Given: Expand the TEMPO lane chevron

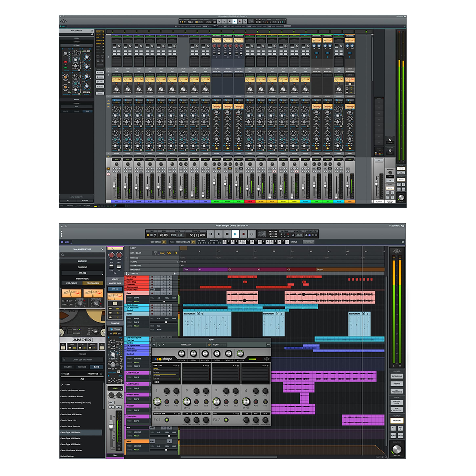Looking at the screenshot, I should coord(178,262).
